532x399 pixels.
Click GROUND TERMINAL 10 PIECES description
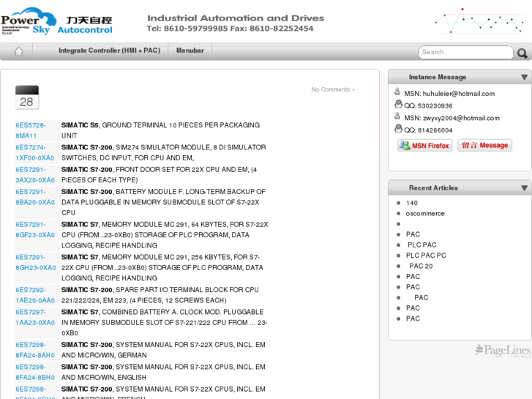tap(160, 130)
